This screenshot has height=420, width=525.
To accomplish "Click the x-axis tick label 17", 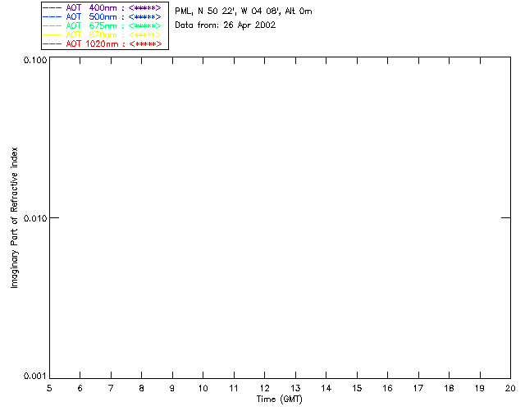I will coord(418,388).
